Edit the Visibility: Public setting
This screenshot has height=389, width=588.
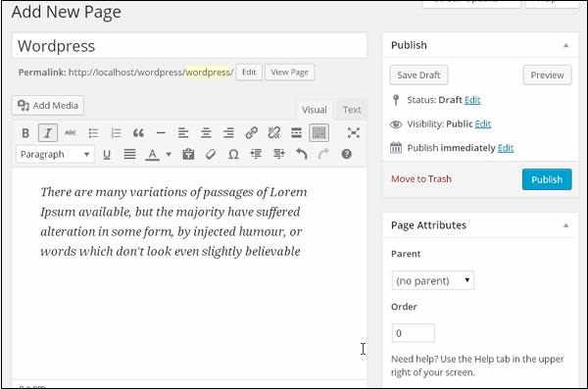click(x=482, y=124)
